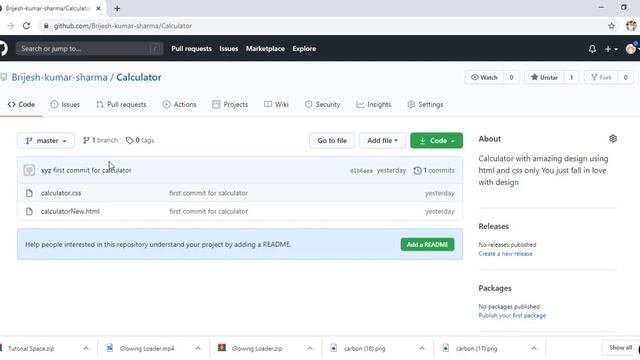Screen dimensions: 640x360
Task: Open the Security tab
Action: [322, 105]
